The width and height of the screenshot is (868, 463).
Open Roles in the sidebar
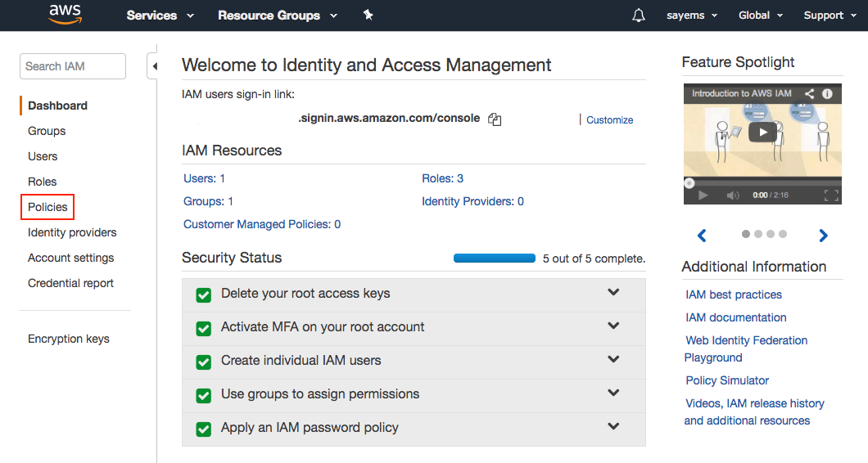(x=42, y=182)
